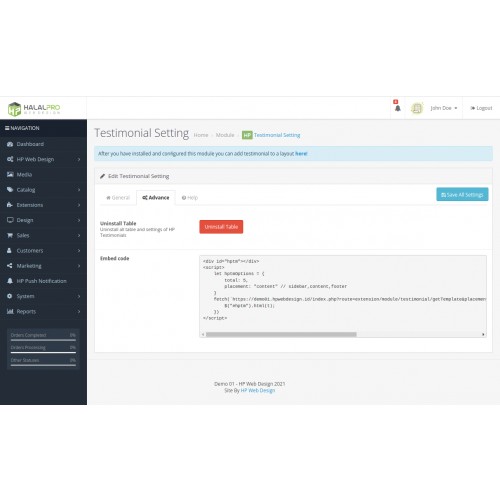Image resolution: width=500 pixels, height=500 pixels.
Task: Click the Dashboard gauge icon
Action: pyautogui.click(x=10, y=144)
